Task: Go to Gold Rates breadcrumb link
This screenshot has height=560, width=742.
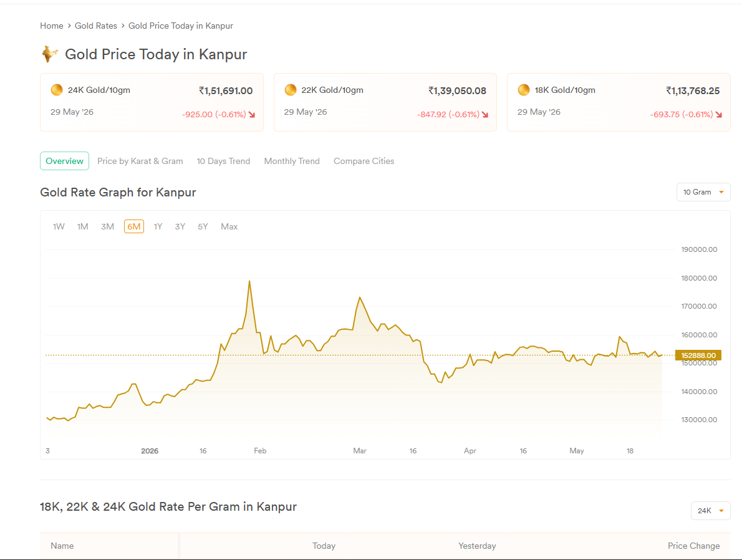Action: coord(95,26)
